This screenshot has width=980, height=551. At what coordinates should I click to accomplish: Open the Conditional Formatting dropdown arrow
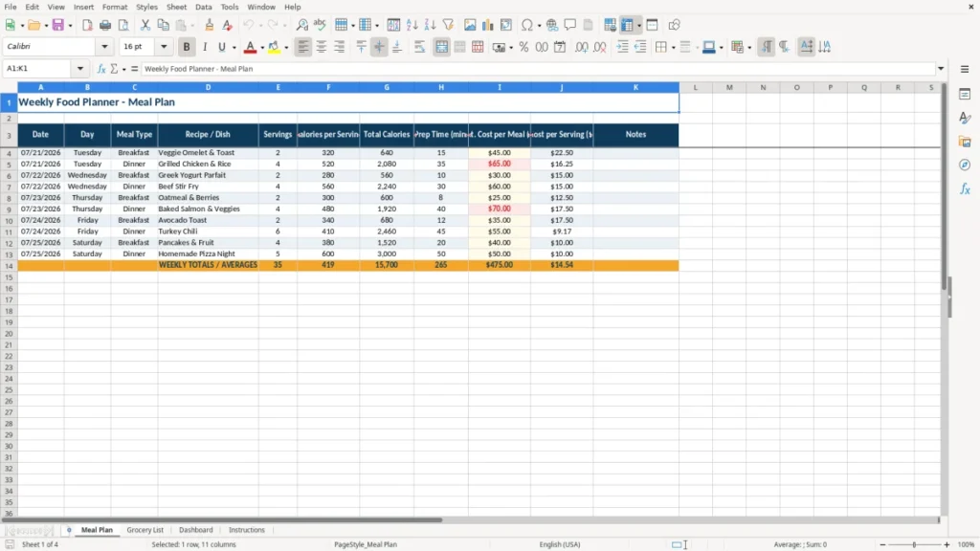[x=749, y=48]
